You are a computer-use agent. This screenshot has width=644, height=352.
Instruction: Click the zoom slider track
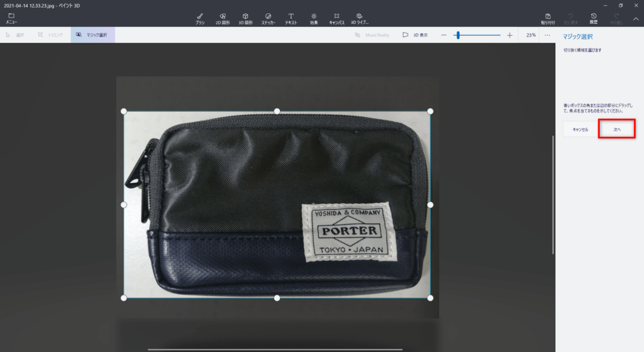tap(477, 35)
